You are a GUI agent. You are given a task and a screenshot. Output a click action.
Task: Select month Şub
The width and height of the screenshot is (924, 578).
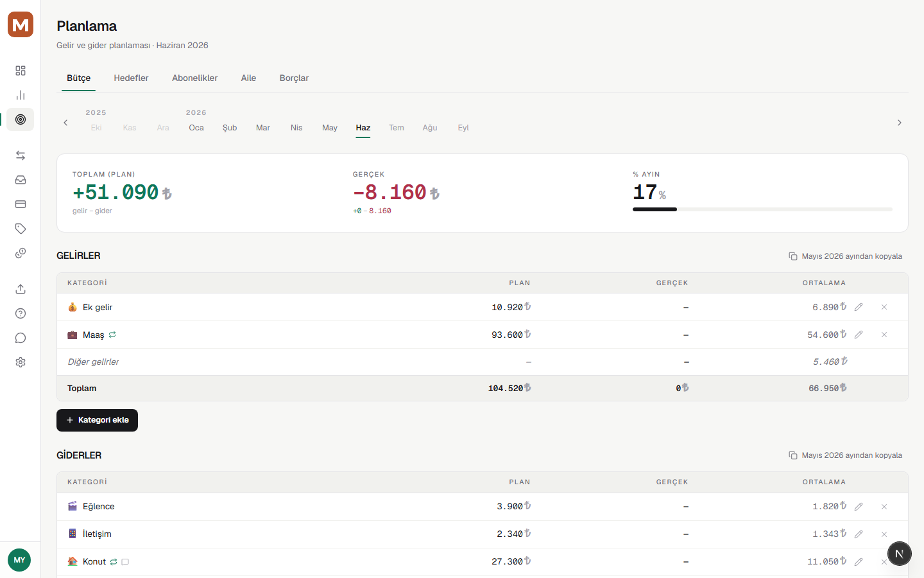coord(230,128)
